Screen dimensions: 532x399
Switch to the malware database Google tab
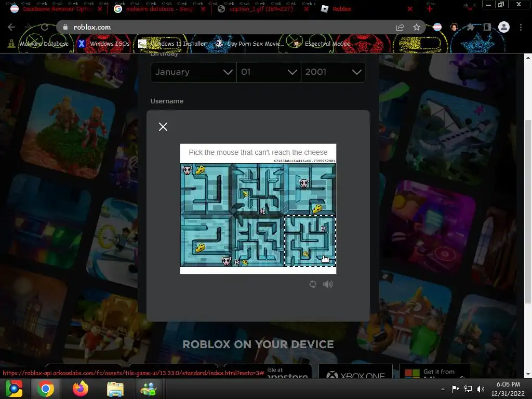click(159, 9)
